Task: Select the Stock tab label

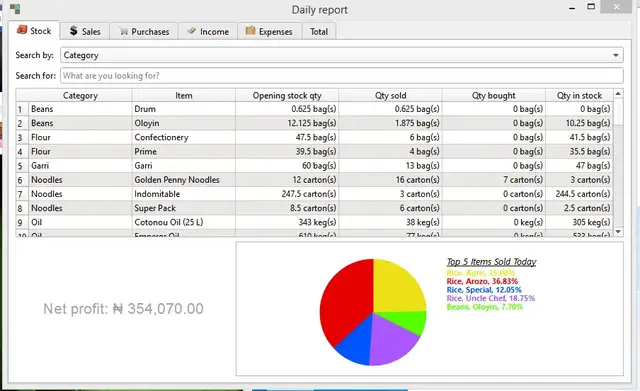Action: click(x=40, y=31)
